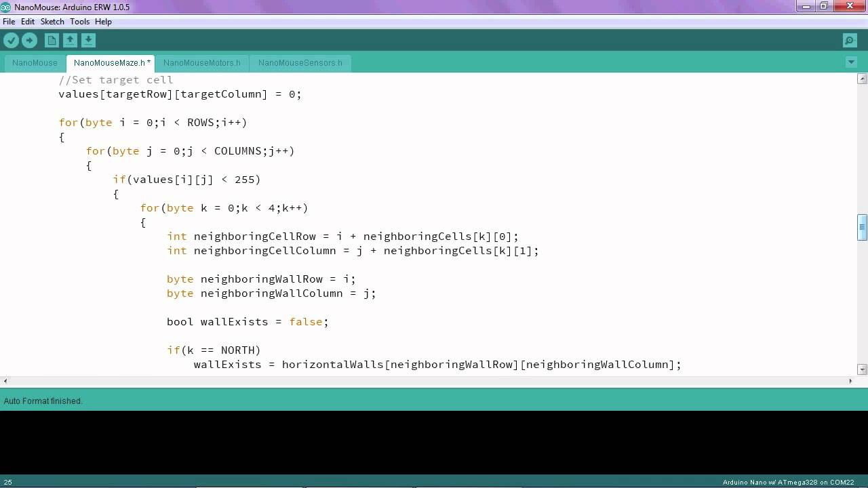Switch to the NanoMouse tab
The image size is (868, 488).
[x=35, y=63]
